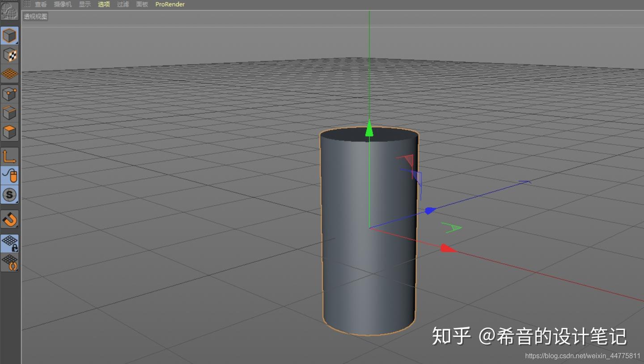Open the 选项 menu
644x364 pixels.
104,4
